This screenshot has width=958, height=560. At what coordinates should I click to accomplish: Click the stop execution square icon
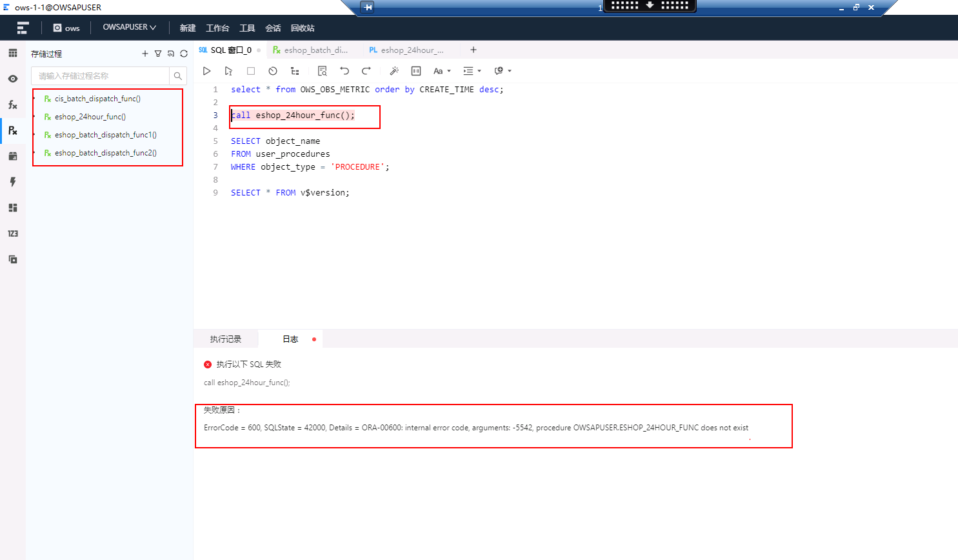[x=251, y=71]
